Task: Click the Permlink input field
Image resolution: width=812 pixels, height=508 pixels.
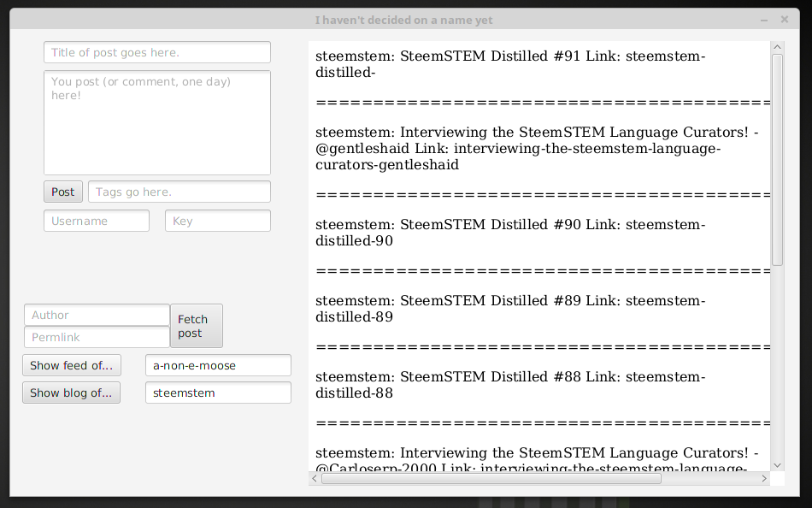Action: (x=97, y=338)
